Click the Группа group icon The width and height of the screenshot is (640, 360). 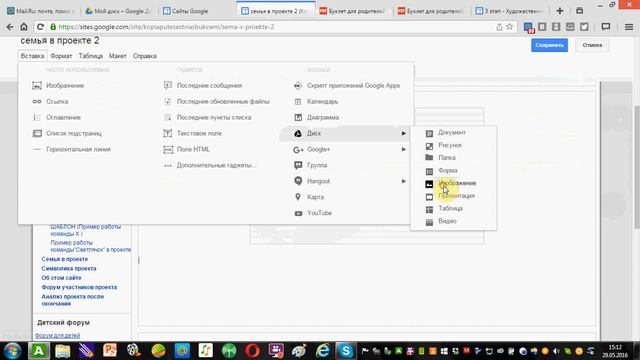tap(298, 165)
